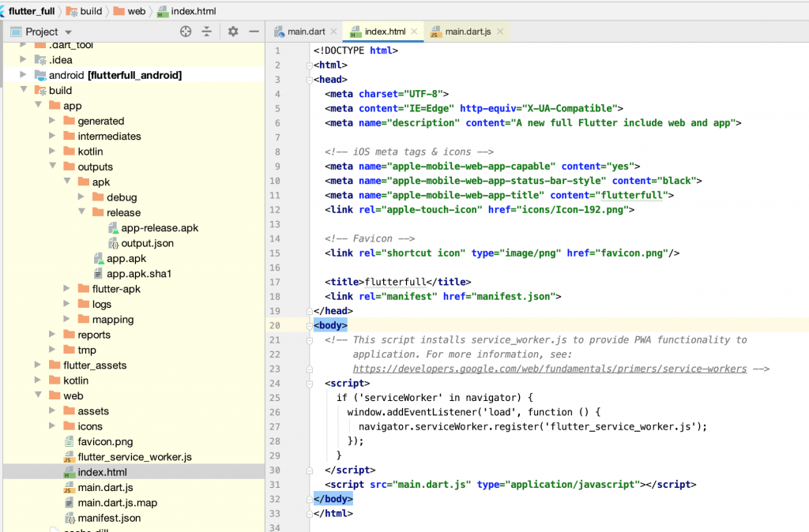Fold the body tag on line 20
809x532 pixels.
tap(310, 325)
